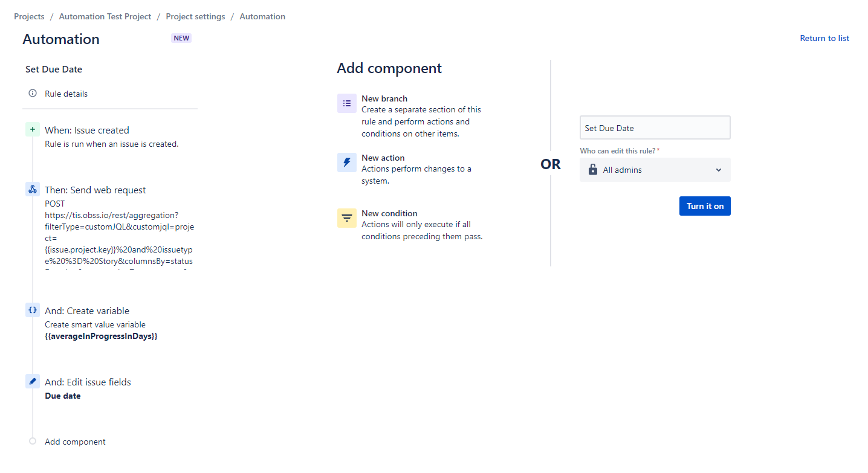
Task: Click the Send web request webhook icon
Action: point(33,190)
